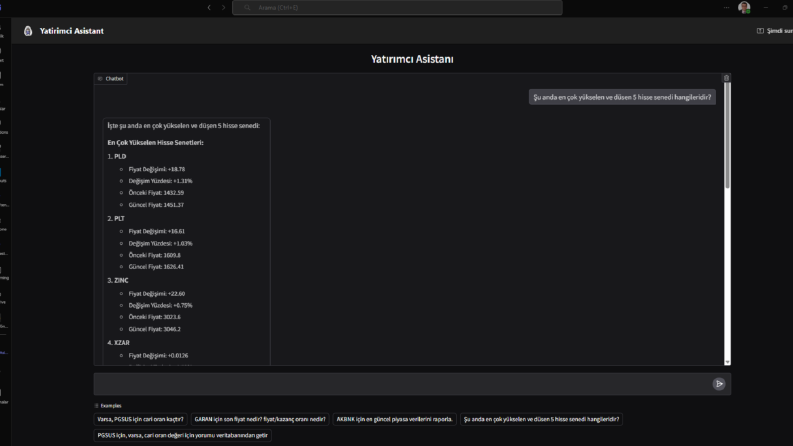
Task: Click 'Güncel Fiyat: 1626.41' line
Action: point(156,266)
